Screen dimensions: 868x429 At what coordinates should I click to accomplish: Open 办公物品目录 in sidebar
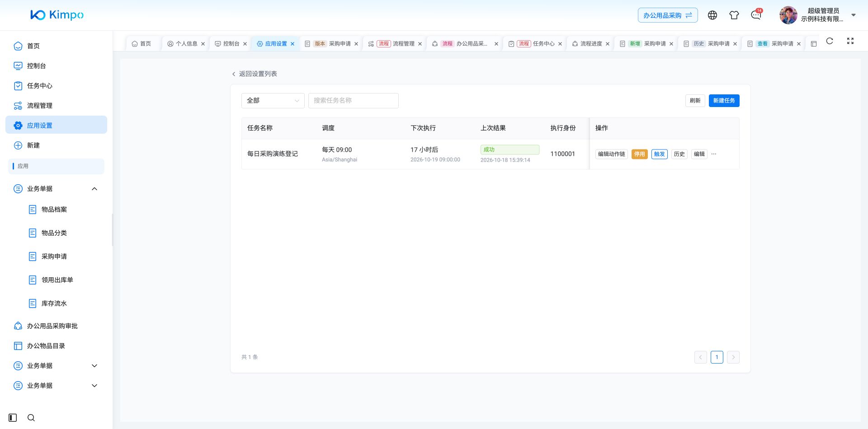point(56,346)
